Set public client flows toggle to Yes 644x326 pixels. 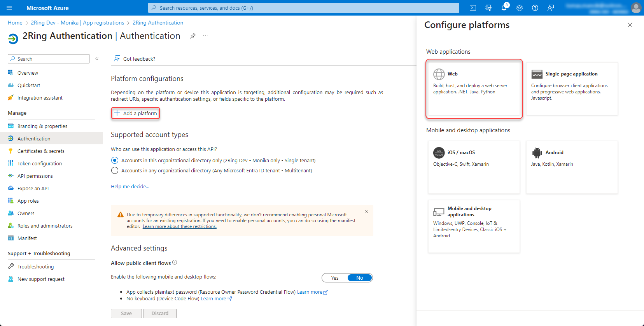[x=335, y=278]
